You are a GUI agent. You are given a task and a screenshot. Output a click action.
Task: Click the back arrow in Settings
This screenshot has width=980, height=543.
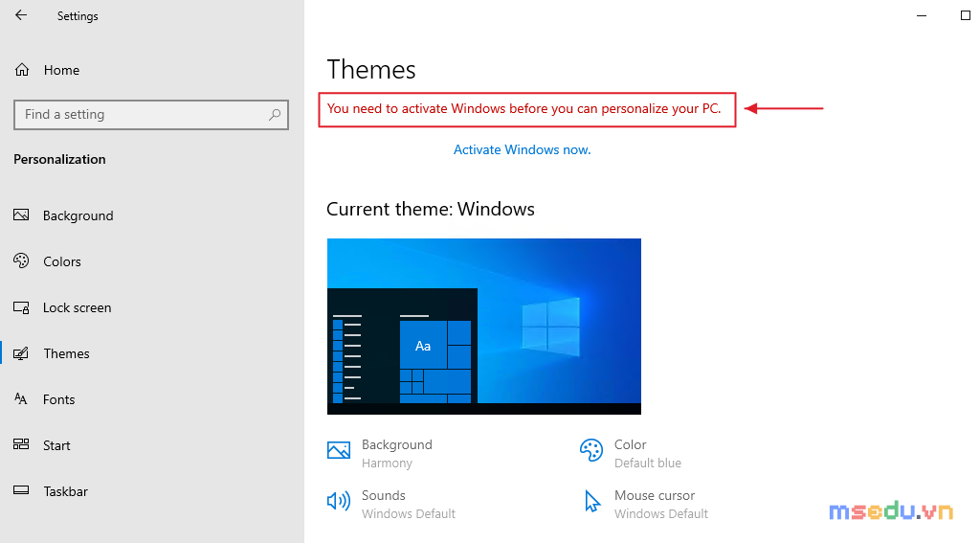(x=21, y=15)
